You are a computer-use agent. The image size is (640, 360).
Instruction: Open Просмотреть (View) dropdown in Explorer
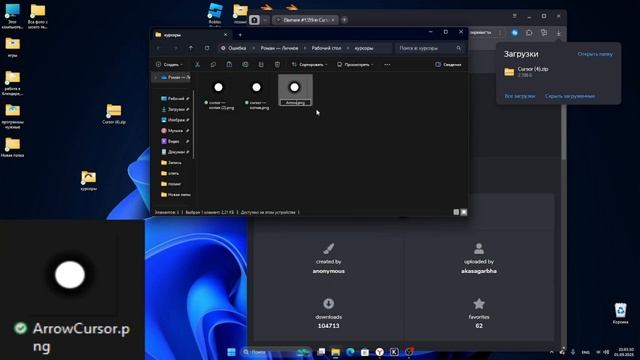point(355,64)
